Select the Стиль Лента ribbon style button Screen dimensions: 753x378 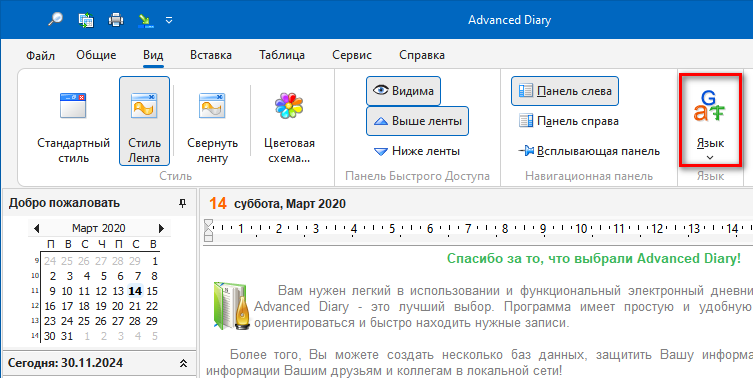[144, 121]
